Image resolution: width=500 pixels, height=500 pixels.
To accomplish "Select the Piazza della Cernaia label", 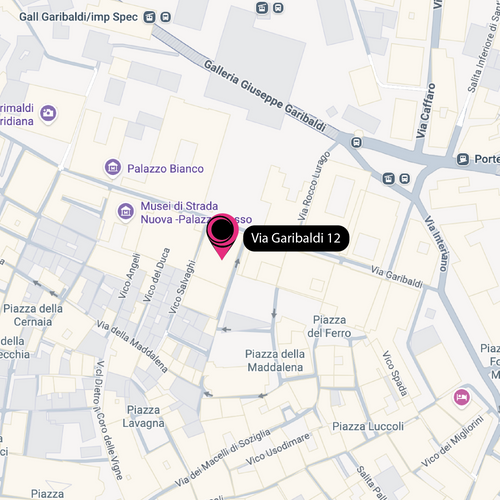I will click(x=33, y=315).
